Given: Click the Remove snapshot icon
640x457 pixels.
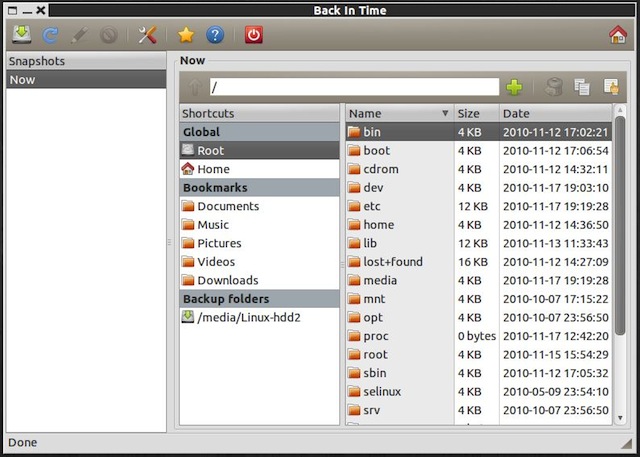Looking at the screenshot, I should (x=109, y=35).
